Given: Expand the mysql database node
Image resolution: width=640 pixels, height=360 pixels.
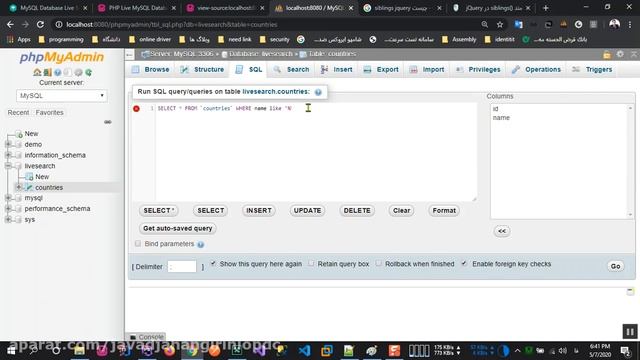Looking at the screenshot, I should coord(8,198).
